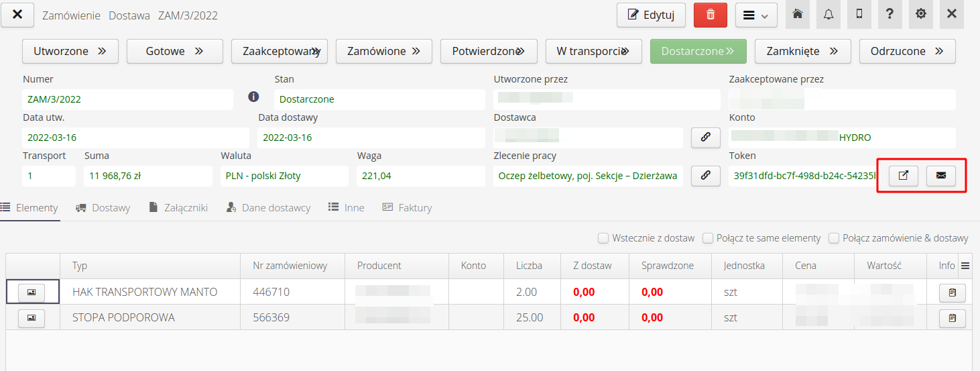Sort by Liczba column header
Viewport: 980px width, 371px height.
pyautogui.click(x=532, y=266)
